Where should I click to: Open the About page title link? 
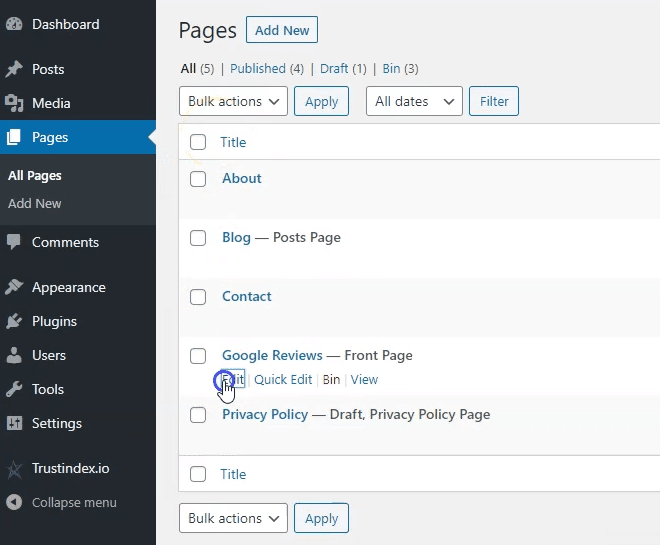(x=242, y=178)
